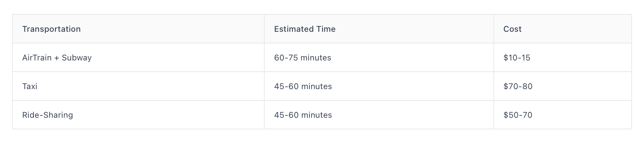Viewport: 644px width, 141px height.
Task: Click the $10-15 cost cell
Action: (x=562, y=57)
